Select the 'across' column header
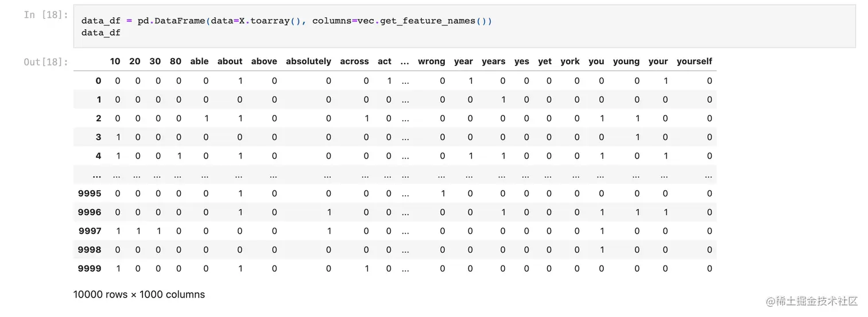Screen dimensions: 868x317 pos(354,61)
